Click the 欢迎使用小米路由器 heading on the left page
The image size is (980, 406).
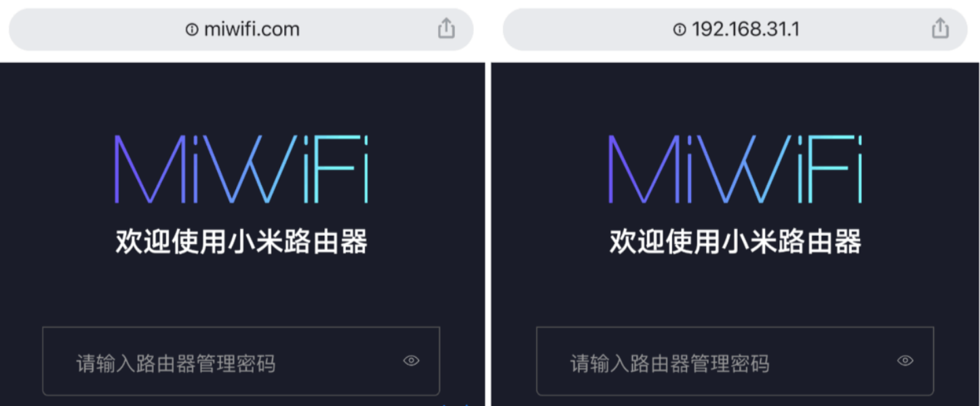click(x=241, y=241)
